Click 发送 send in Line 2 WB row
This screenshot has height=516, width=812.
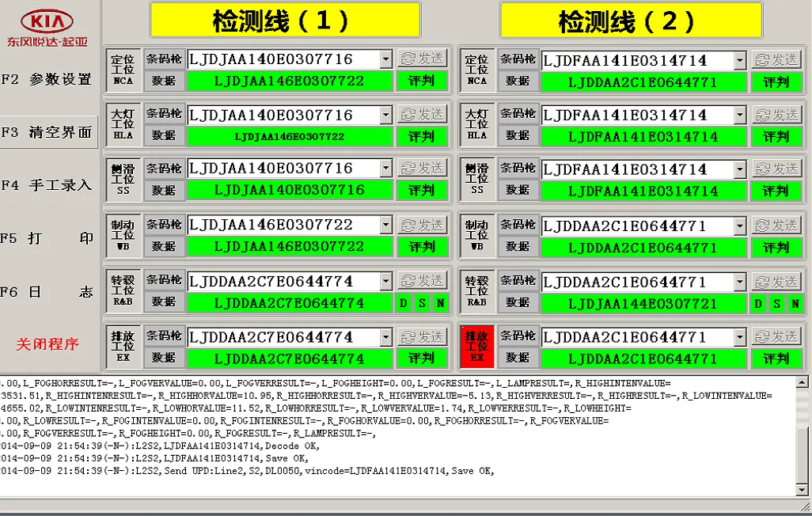776,226
